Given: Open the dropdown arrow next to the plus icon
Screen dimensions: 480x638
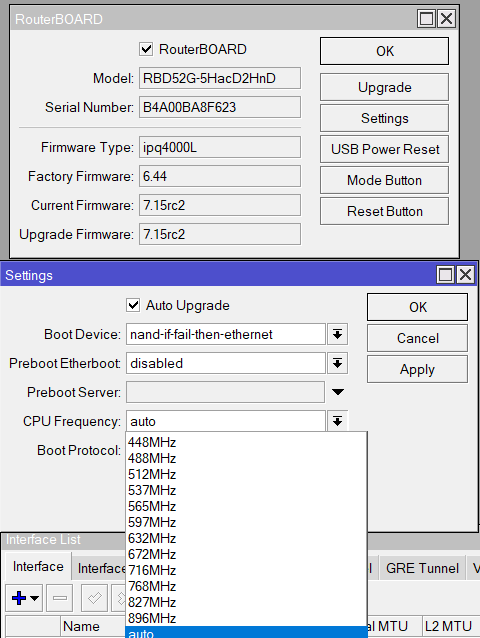Looking at the screenshot, I should 35,598.
